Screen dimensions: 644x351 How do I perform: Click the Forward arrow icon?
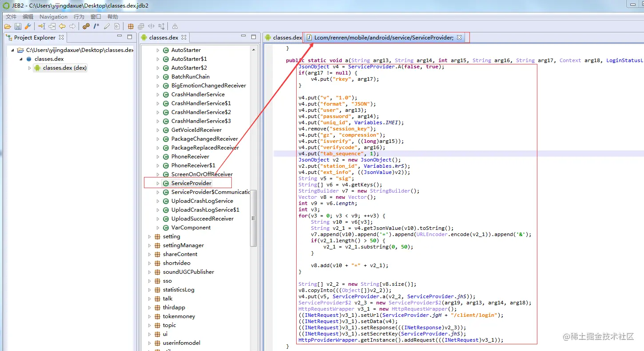coord(72,27)
